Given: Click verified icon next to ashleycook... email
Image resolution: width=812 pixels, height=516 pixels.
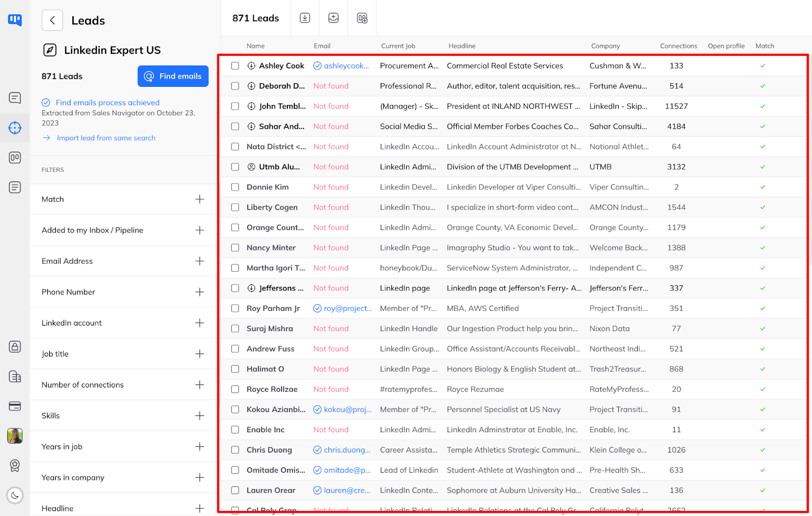Looking at the screenshot, I should click(x=317, y=66).
